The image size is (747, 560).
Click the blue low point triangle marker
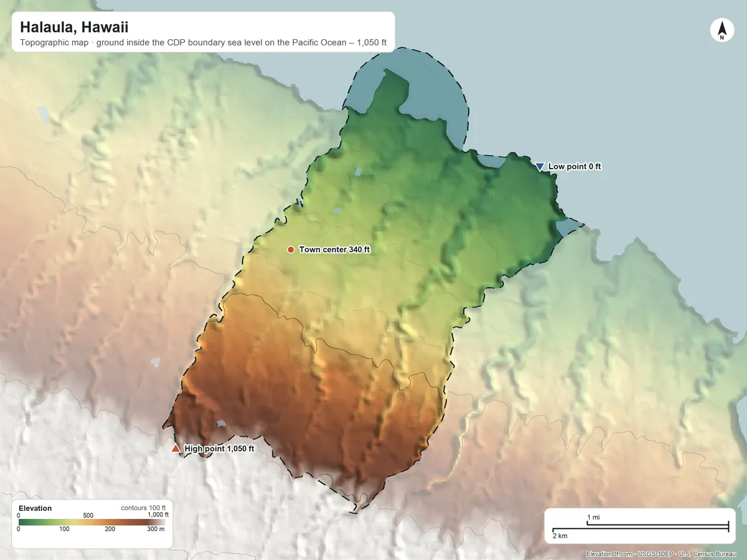tap(540, 167)
